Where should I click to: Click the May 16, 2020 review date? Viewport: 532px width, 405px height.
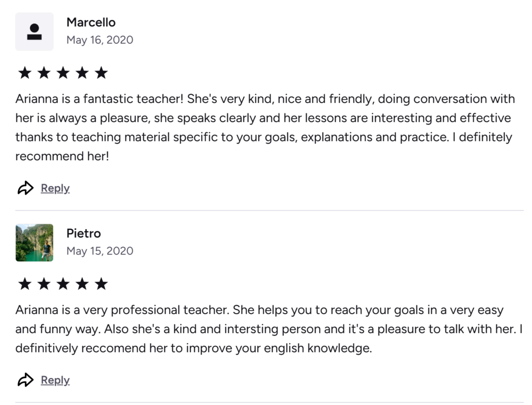[x=99, y=40]
